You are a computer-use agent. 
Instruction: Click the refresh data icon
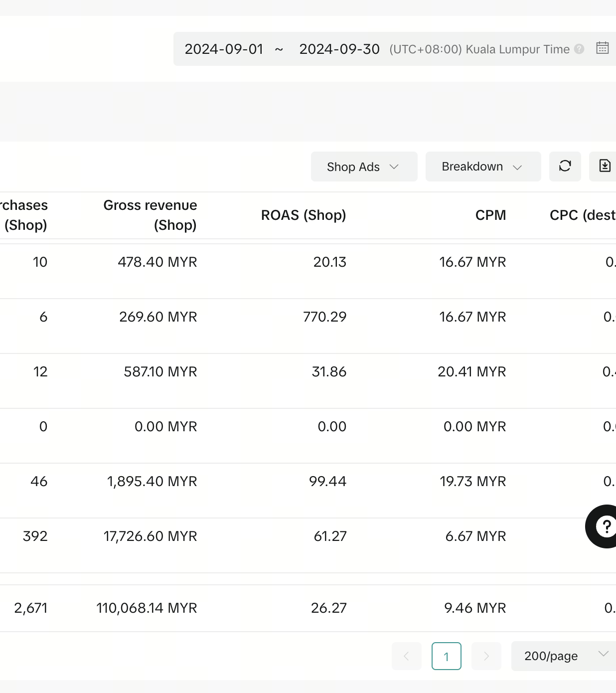565,167
